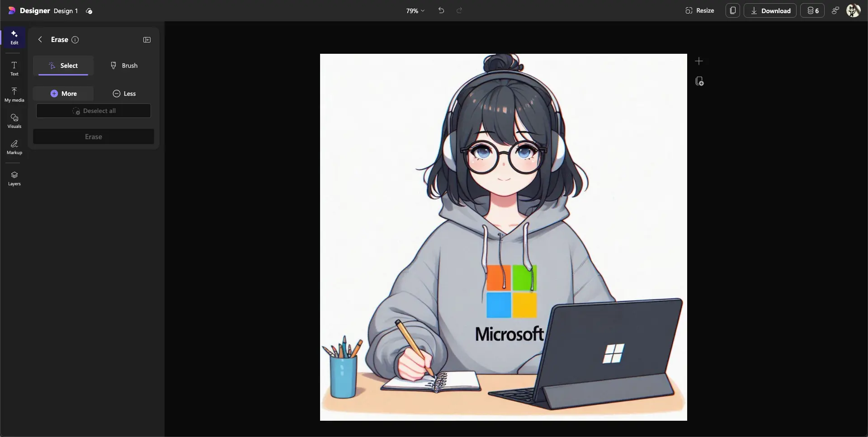Viewport: 868px width, 437px height.
Task: Switch to the Select tab
Action: [63, 66]
